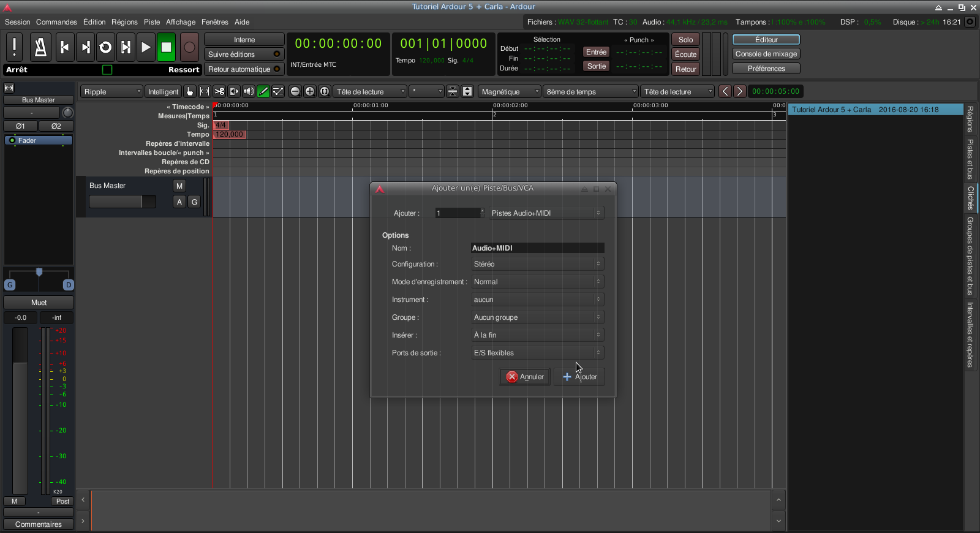980x533 pixels.
Task: Toggle Solo indicator button
Action: (685, 40)
